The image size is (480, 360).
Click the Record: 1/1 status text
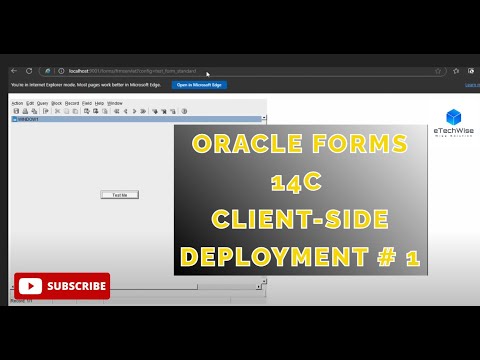pyautogui.click(x=21, y=301)
